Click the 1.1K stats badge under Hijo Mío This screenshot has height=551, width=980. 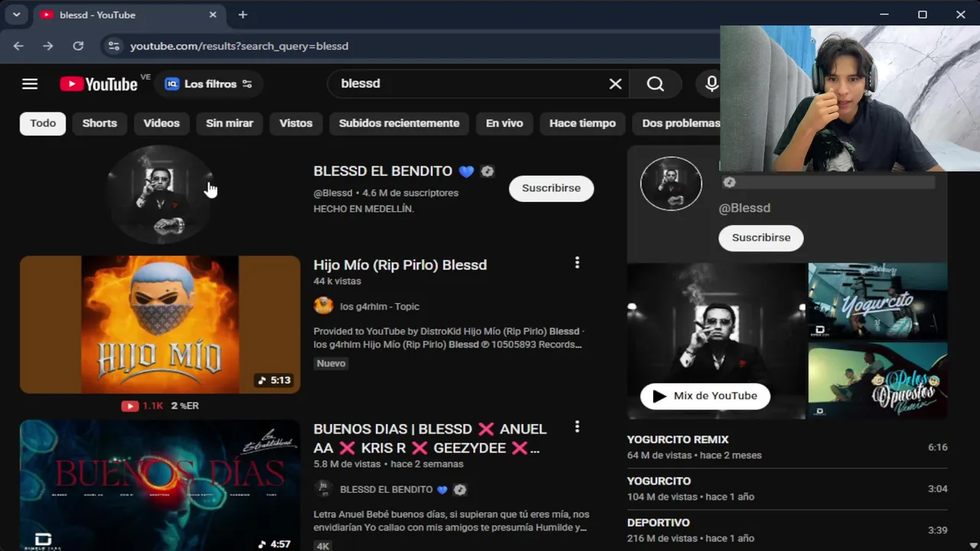click(142, 406)
